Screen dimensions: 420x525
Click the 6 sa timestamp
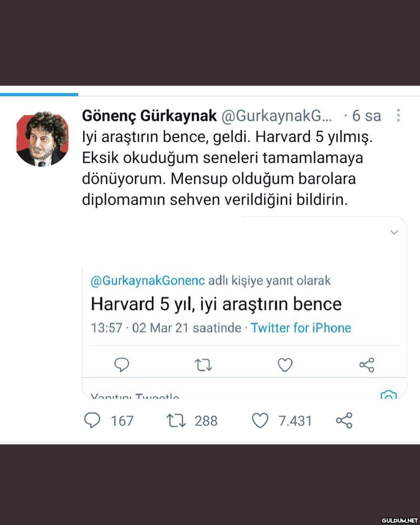366,115
